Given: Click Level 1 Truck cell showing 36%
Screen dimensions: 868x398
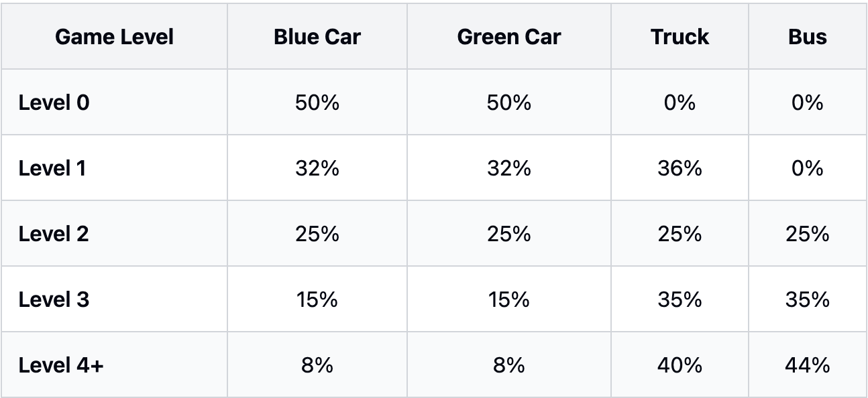Looking at the screenshot, I should [680, 168].
